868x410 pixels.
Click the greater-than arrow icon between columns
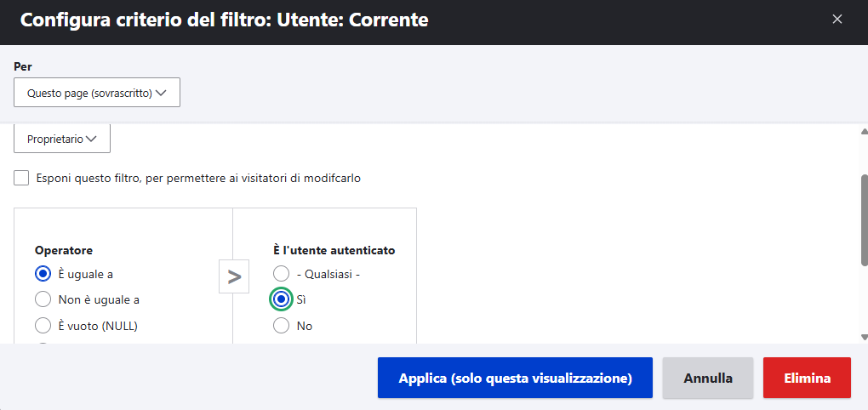pos(234,276)
